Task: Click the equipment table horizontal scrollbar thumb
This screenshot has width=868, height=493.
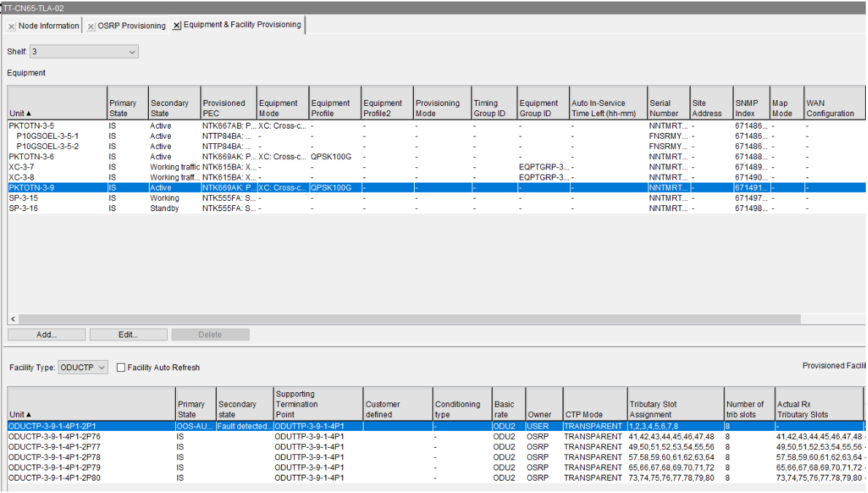Action: tap(410, 319)
